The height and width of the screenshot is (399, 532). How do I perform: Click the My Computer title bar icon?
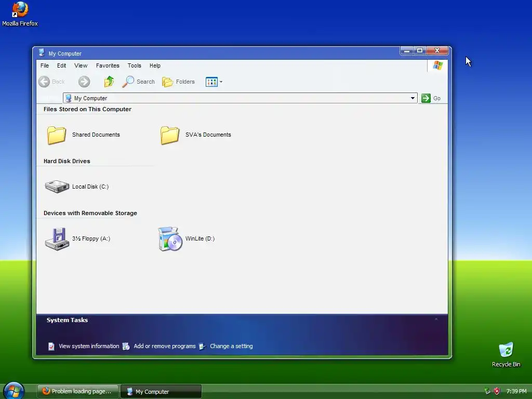point(42,53)
